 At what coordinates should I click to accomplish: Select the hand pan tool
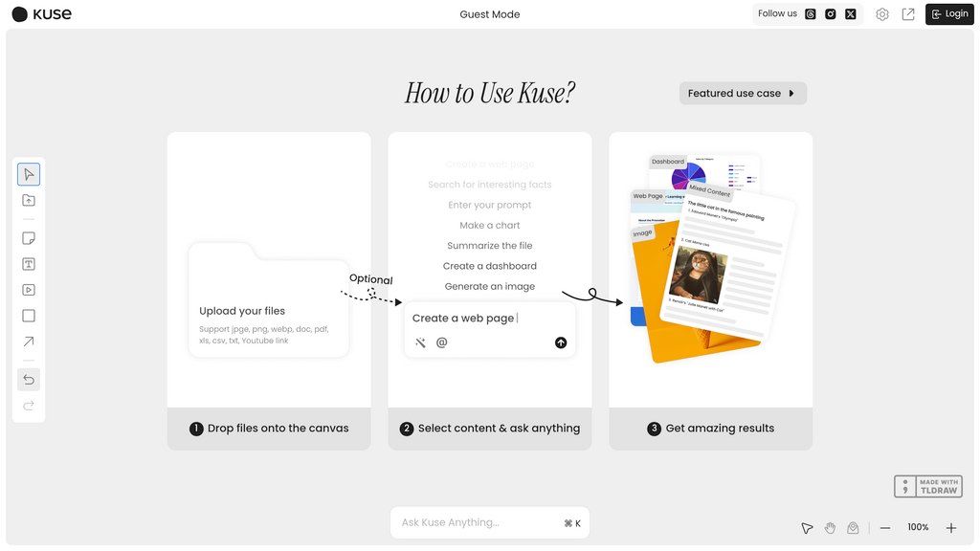[x=830, y=528]
